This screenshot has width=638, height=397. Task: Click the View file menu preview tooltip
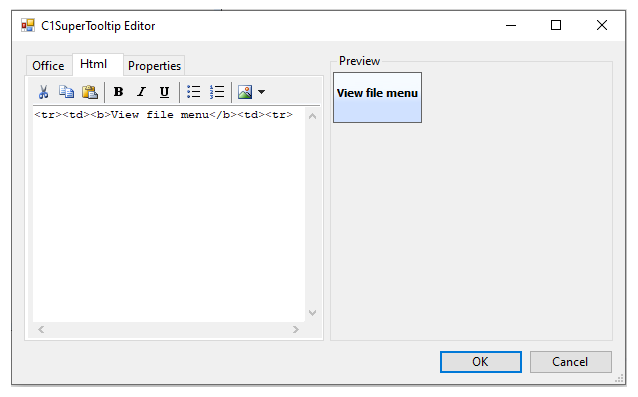pos(378,98)
